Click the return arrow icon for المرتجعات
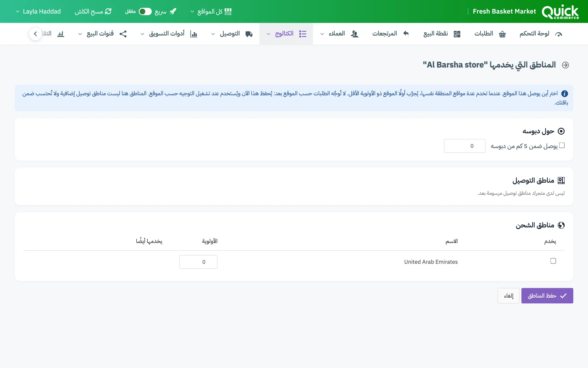Image resolution: width=588 pixels, height=368 pixels. [406, 34]
